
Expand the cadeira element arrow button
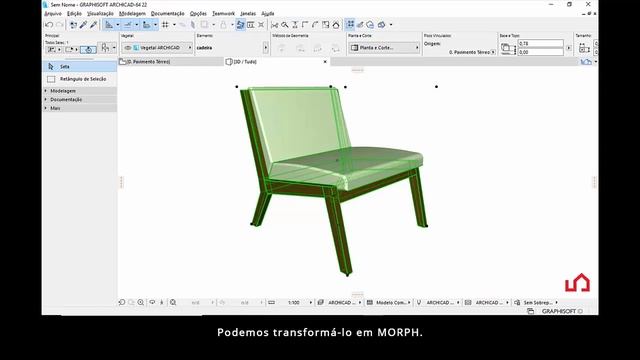[266, 48]
